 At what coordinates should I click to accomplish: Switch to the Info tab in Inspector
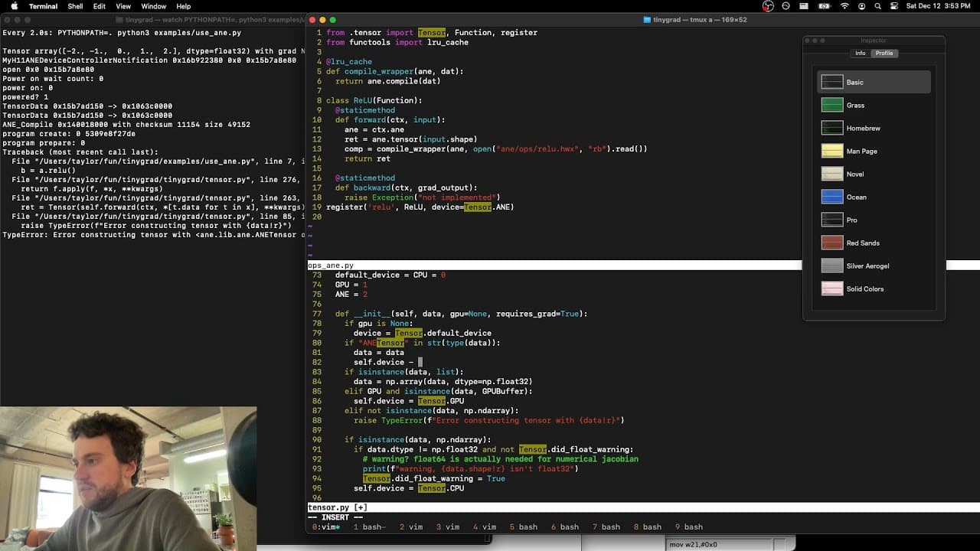coord(861,54)
